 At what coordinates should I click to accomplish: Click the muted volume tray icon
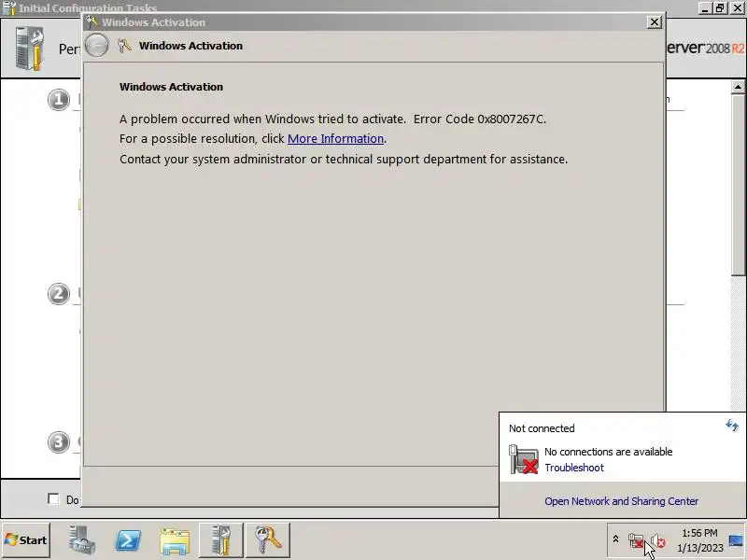point(658,541)
